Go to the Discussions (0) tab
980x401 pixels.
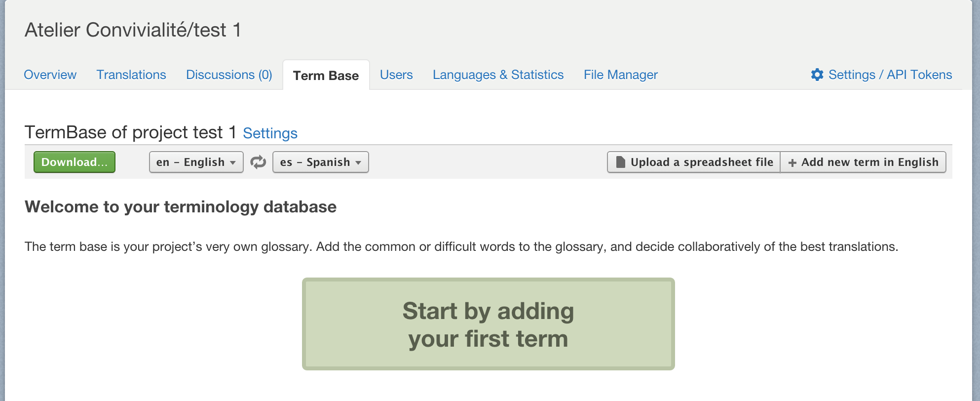[x=229, y=75]
